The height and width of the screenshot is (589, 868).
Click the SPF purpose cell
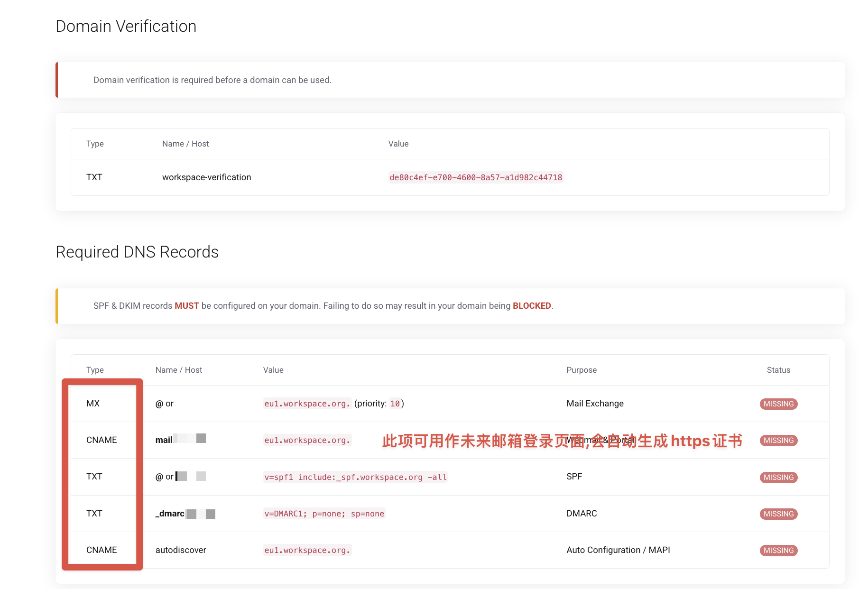[574, 477]
